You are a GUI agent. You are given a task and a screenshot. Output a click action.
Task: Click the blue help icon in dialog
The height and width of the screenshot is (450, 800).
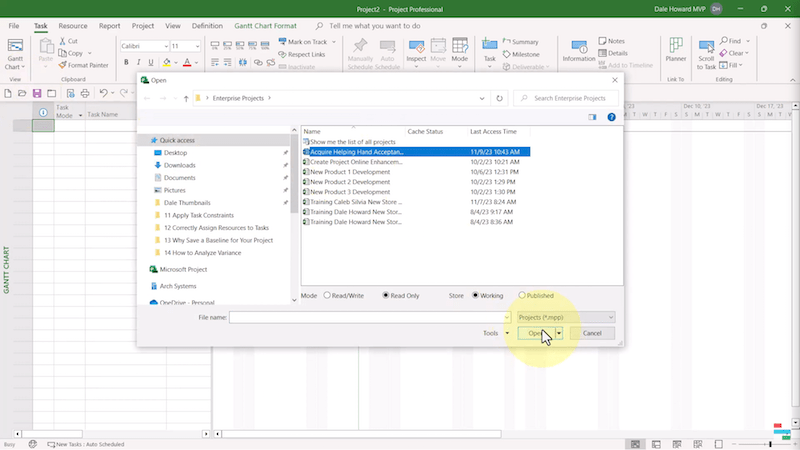[611, 117]
